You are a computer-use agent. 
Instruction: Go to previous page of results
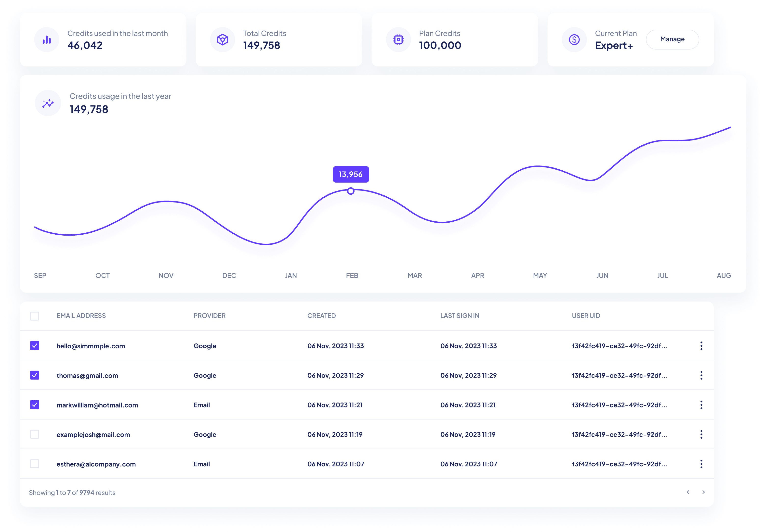pyautogui.click(x=688, y=492)
